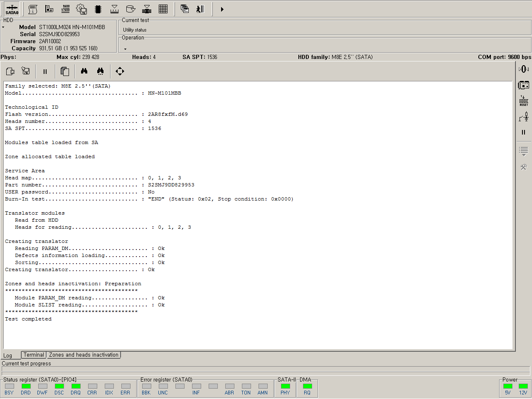Screen dimensions: 532x399
Task: Select the Zones and heads inactivation tab
Action: 84,355
